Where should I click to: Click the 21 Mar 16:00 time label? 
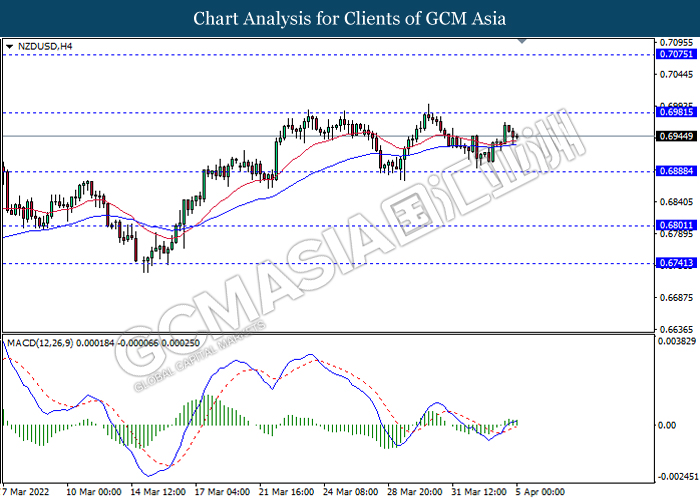[287, 492]
